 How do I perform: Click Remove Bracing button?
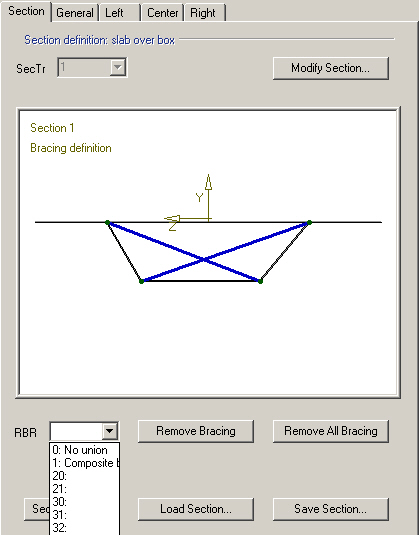pyautogui.click(x=196, y=431)
